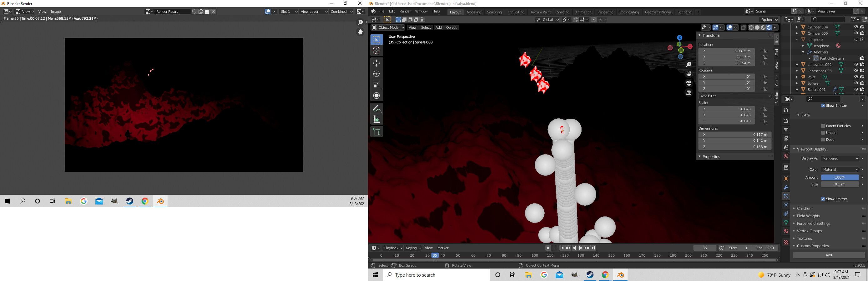Open the Render menu

click(405, 11)
